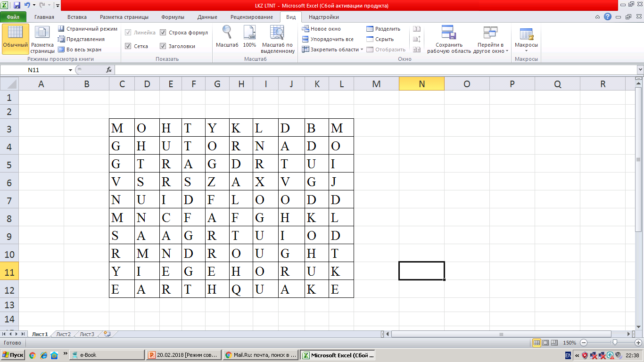Switch to Разметка страницы view

(x=42, y=38)
